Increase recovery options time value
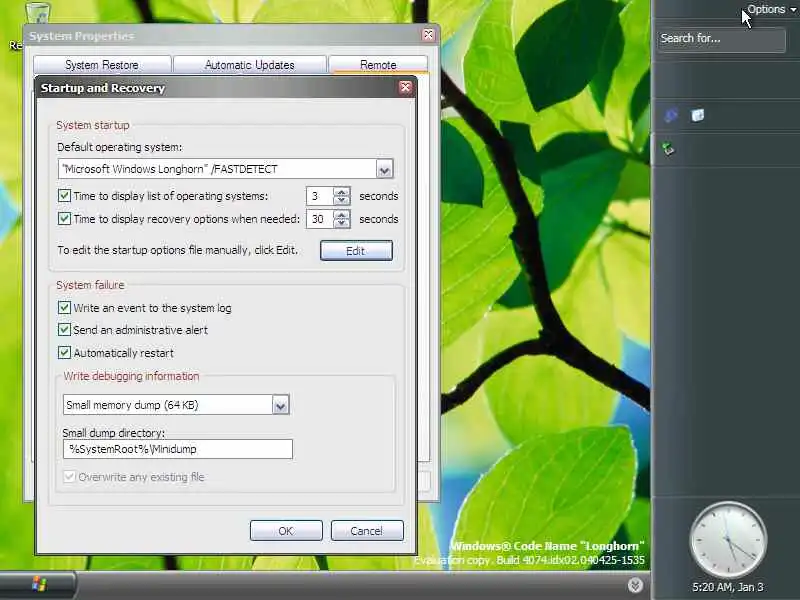The width and height of the screenshot is (800, 600). click(341, 214)
